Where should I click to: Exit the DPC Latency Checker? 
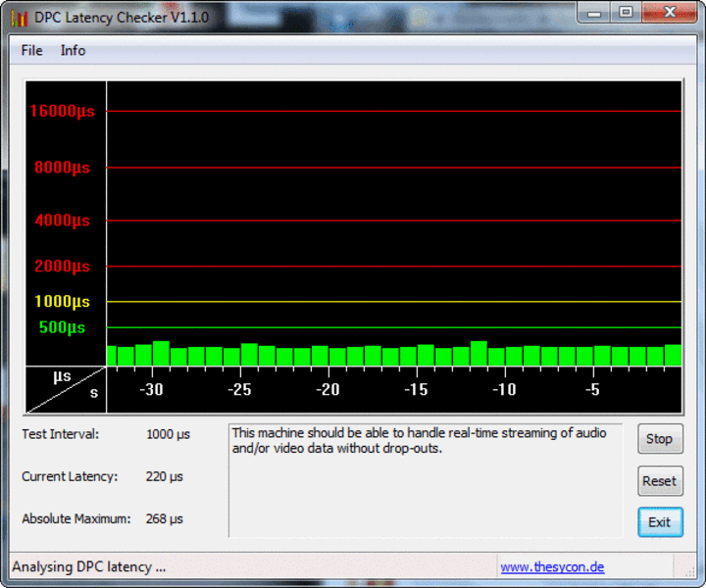[660, 522]
